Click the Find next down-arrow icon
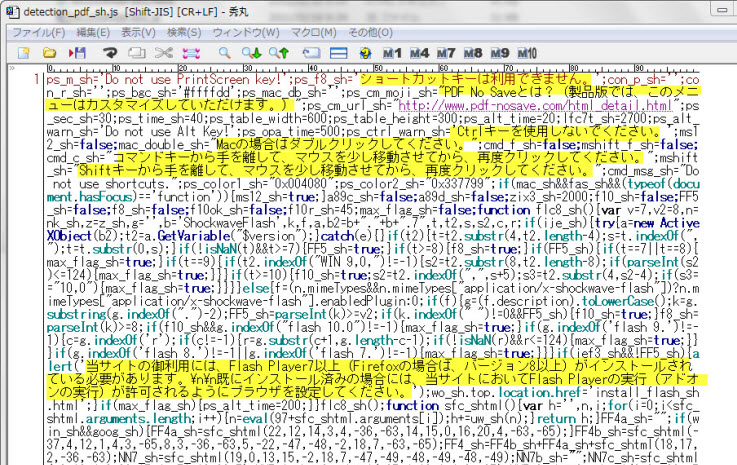Viewport: 737px width, 465px height. 251,53
